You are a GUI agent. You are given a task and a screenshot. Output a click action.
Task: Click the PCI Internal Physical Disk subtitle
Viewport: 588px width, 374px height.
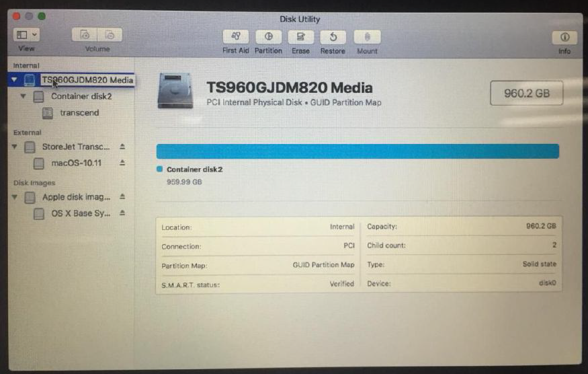pos(294,102)
